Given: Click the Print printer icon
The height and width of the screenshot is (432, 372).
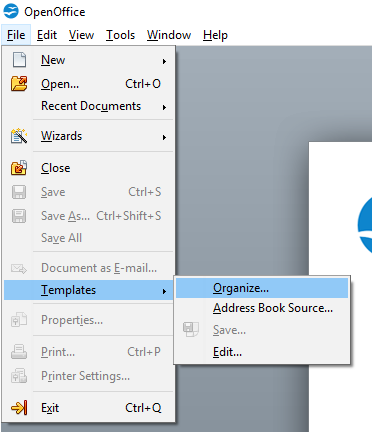Looking at the screenshot, I should pyautogui.click(x=19, y=352).
